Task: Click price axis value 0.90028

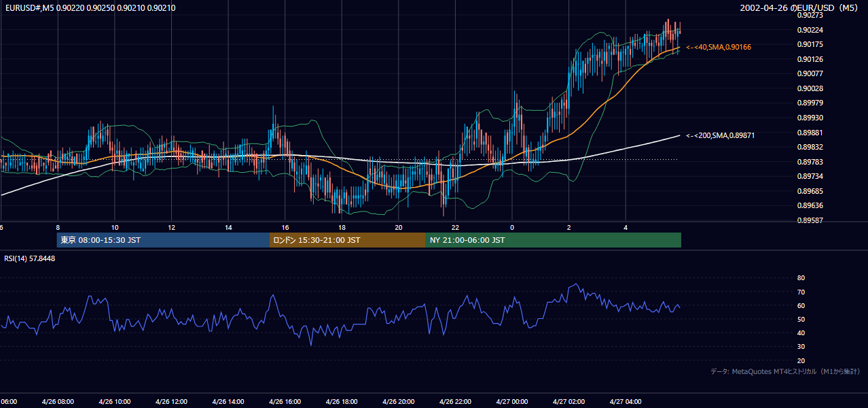Action: click(x=810, y=88)
